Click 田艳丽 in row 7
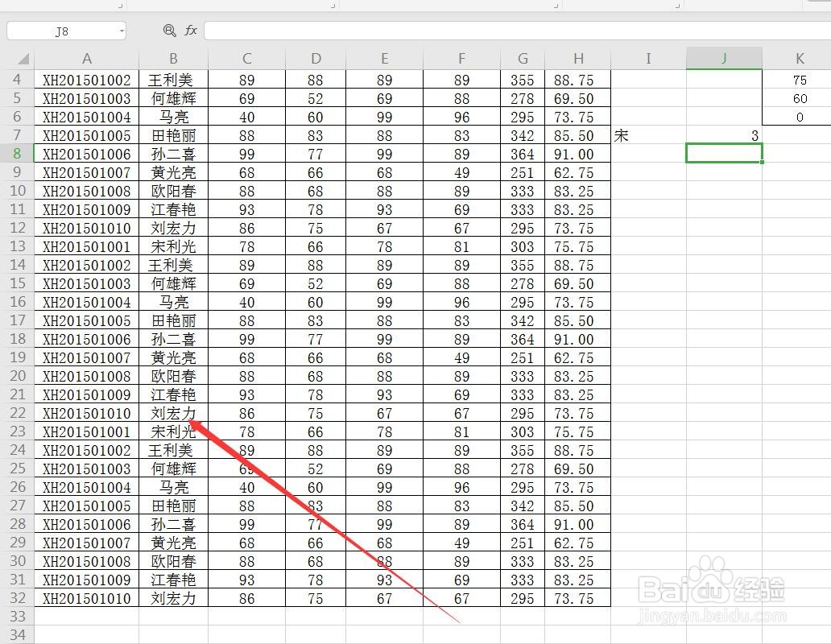831x644 pixels. coord(174,135)
